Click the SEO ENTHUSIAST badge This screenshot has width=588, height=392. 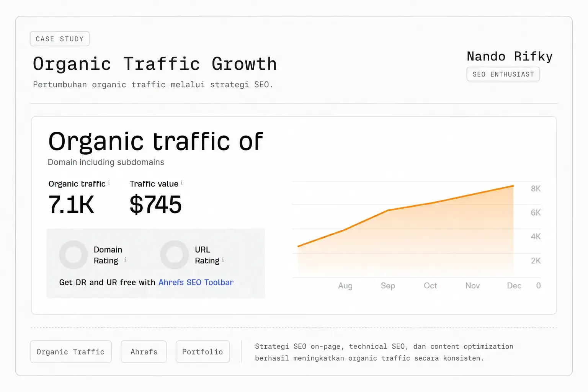coord(503,74)
